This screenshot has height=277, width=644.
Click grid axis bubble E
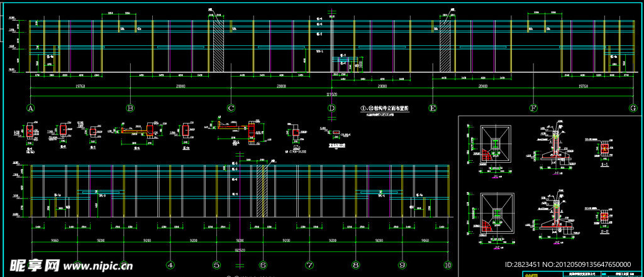(432, 108)
